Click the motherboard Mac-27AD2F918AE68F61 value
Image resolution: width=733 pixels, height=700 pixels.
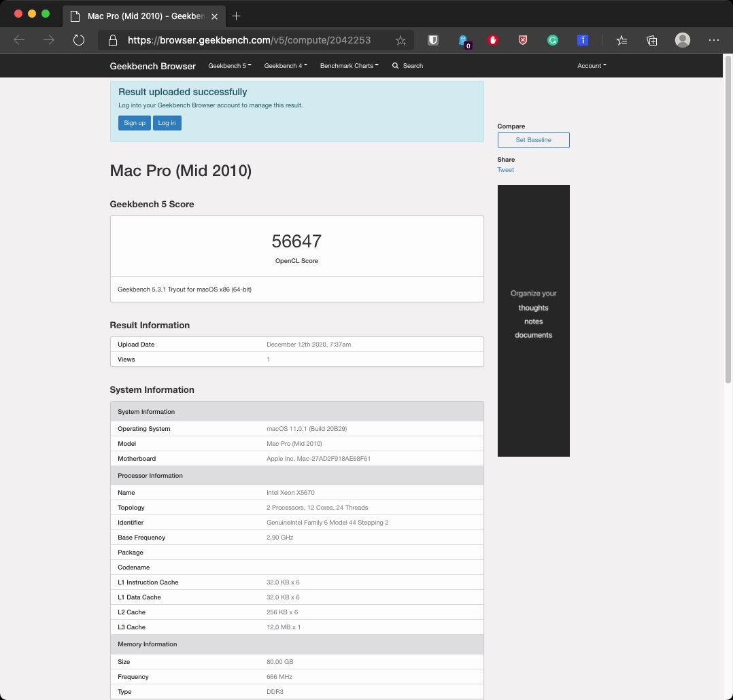point(318,459)
